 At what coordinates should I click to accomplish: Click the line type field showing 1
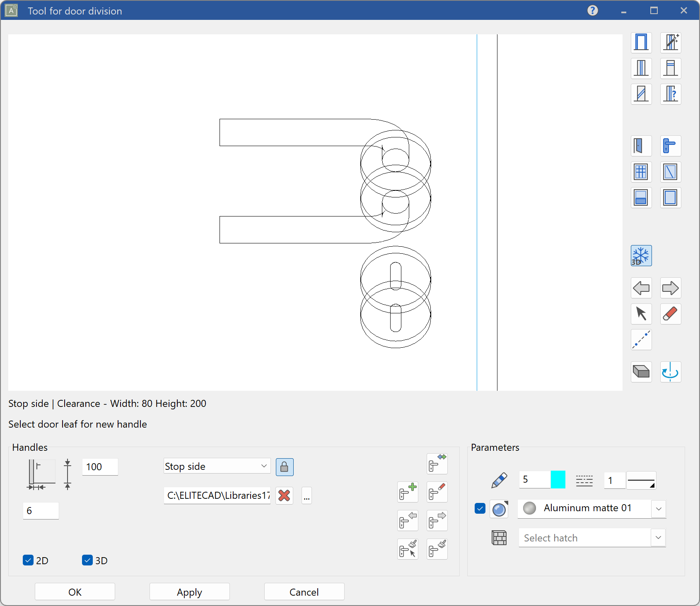click(x=615, y=480)
